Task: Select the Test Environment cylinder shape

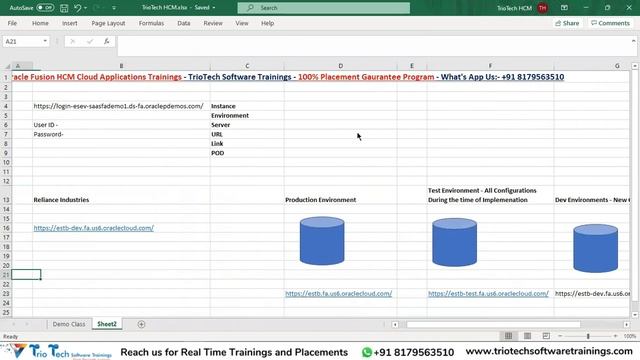Action: (454, 242)
